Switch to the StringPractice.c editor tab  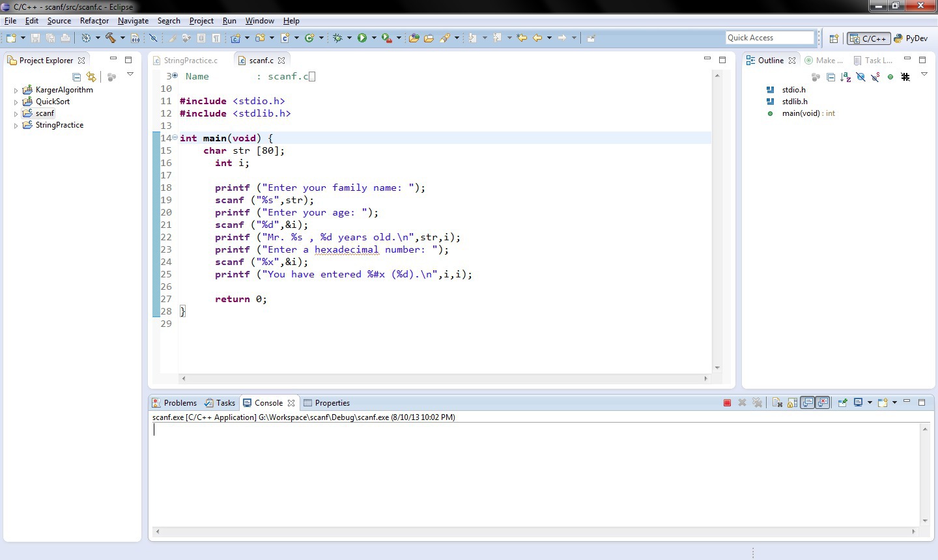point(190,61)
